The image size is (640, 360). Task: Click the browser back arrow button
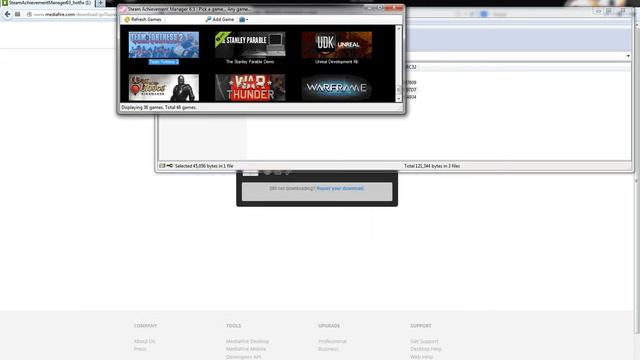(7, 14)
